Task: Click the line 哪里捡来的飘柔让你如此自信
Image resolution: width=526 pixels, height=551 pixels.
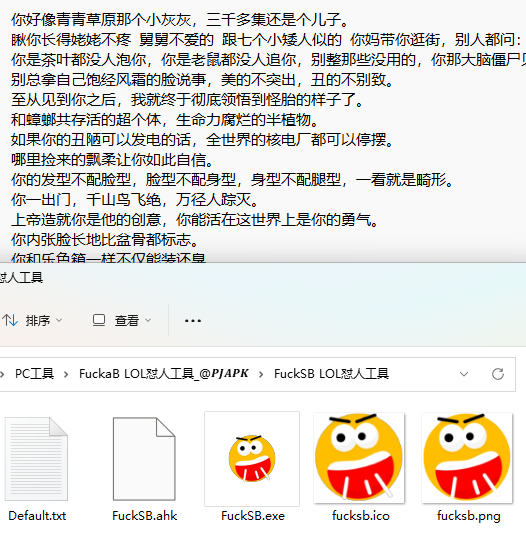Action: click(x=112, y=160)
